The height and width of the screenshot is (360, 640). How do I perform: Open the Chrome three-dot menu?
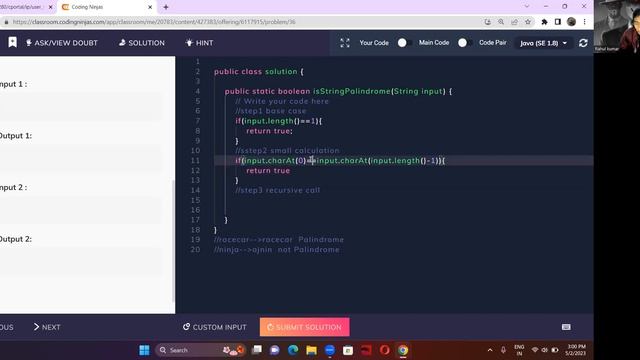pyautogui.click(x=584, y=22)
